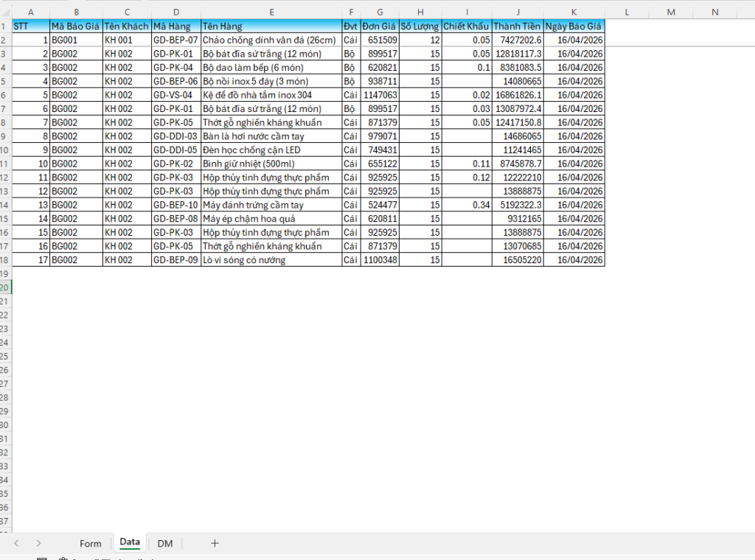Add a new sheet with plus button
The image size is (755, 560).
tap(215, 543)
